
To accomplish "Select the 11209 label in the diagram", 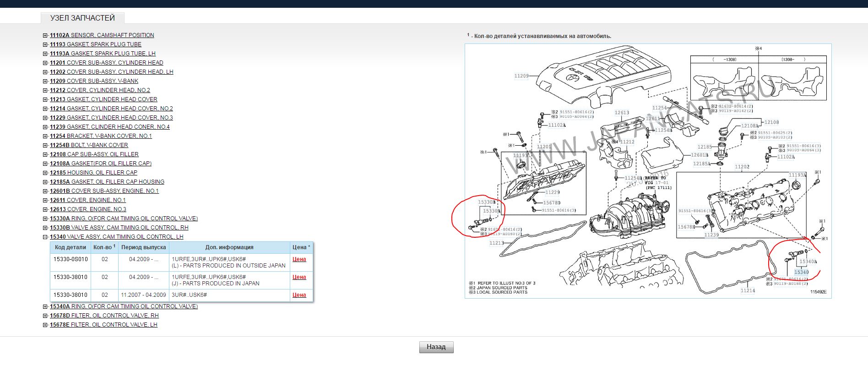I will [521, 76].
